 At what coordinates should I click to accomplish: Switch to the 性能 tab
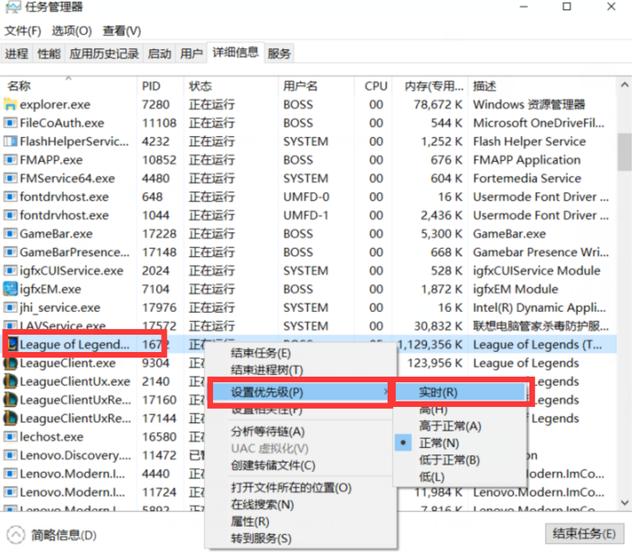click(48, 54)
